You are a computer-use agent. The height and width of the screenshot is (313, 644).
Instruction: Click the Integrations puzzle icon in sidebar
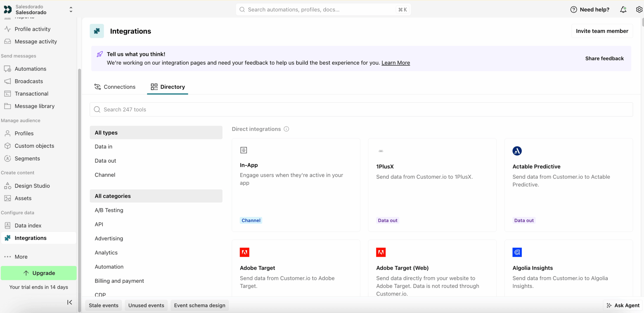[8, 238]
